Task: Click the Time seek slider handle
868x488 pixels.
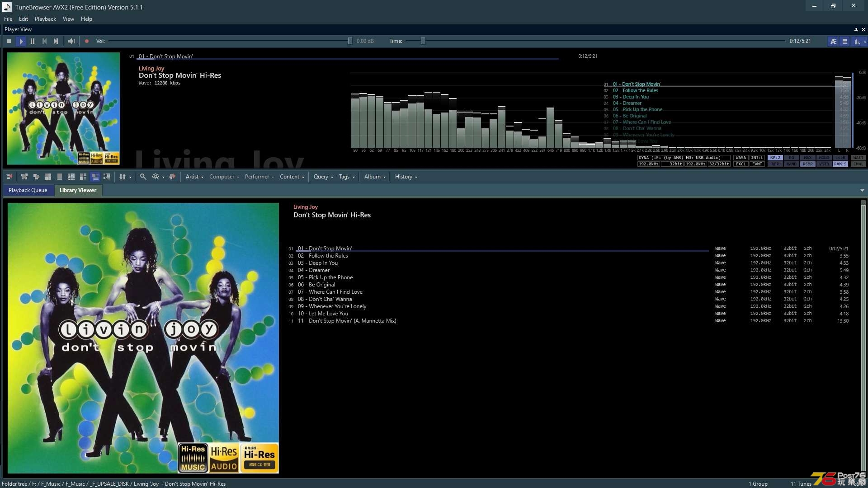Action: pos(423,41)
